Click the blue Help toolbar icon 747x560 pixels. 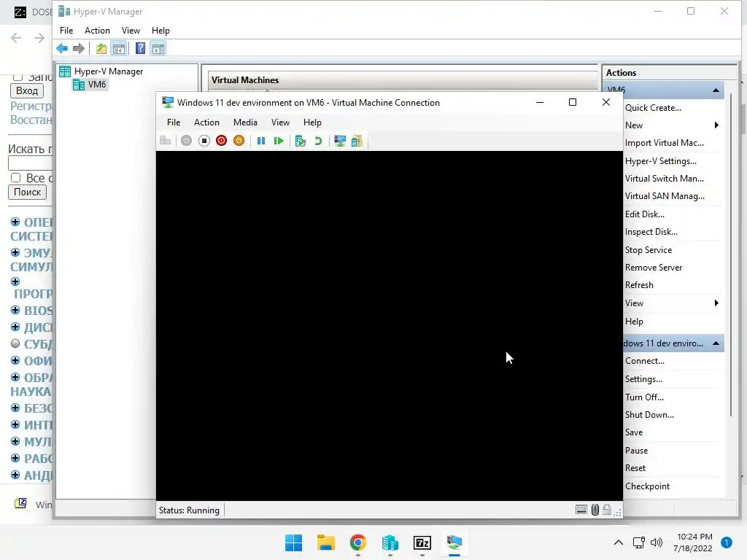point(140,48)
